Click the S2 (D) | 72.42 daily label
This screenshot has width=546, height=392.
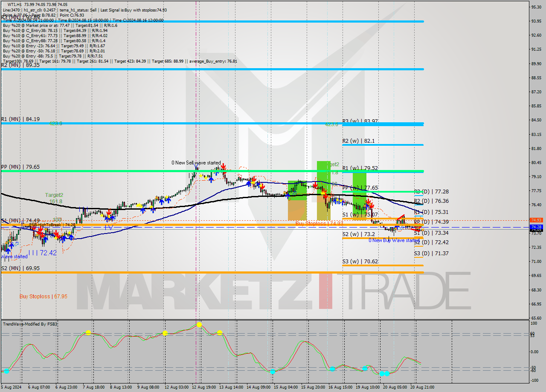point(431,242)
